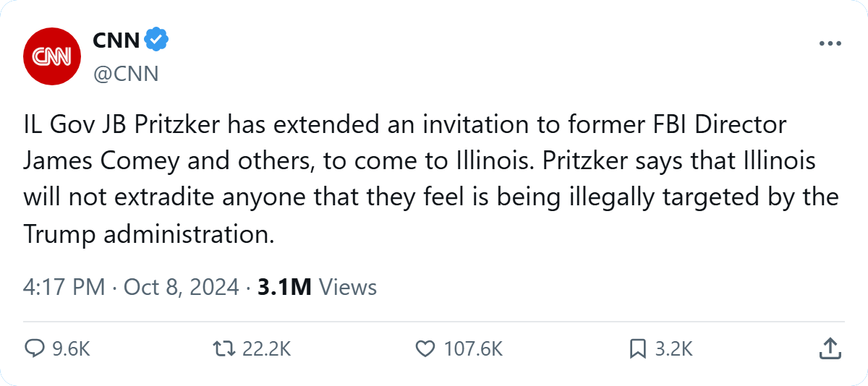The image size is (868, 386).
Task: Click the Oct 8, 2024 date
Action: [x=181, y=287]
